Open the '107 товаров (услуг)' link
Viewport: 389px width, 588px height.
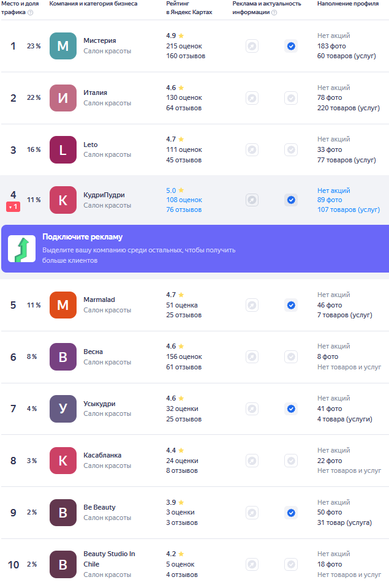349,209
